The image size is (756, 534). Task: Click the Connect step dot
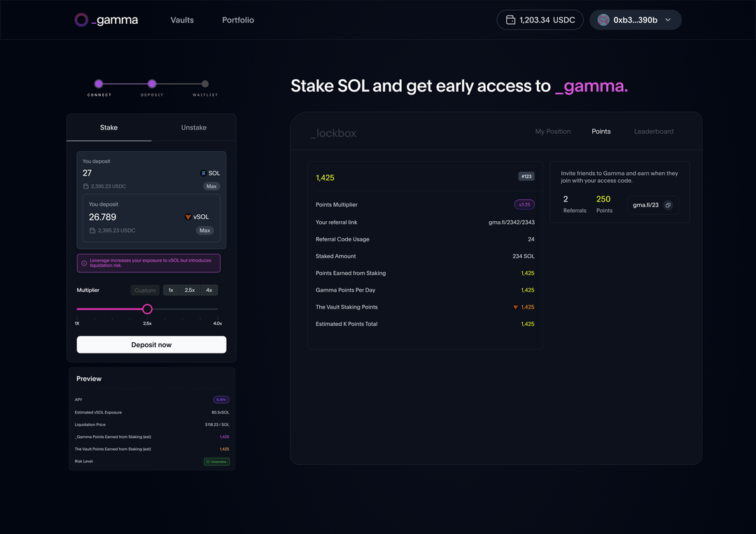[x=99, y=83]
